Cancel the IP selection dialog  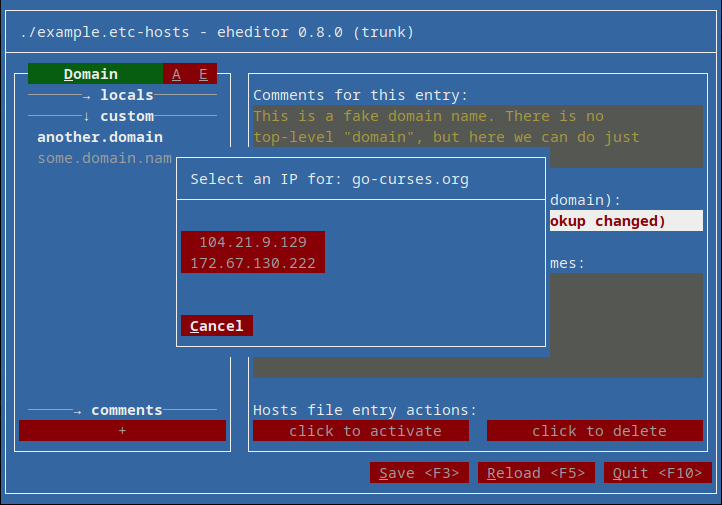pyautogui.click(x=216, y=325)
